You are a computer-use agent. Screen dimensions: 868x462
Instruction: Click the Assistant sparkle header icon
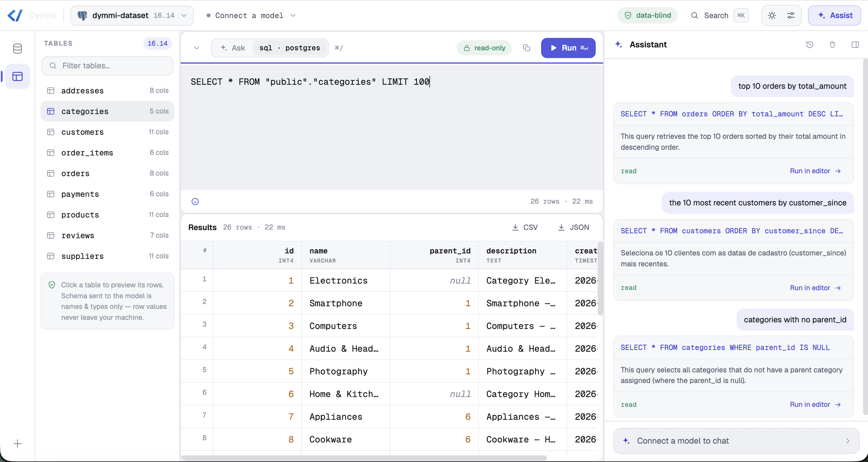coord(619,45)
